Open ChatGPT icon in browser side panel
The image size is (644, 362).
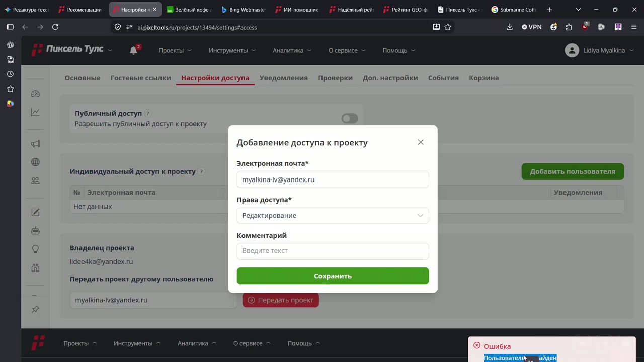(x=10, y=45)
